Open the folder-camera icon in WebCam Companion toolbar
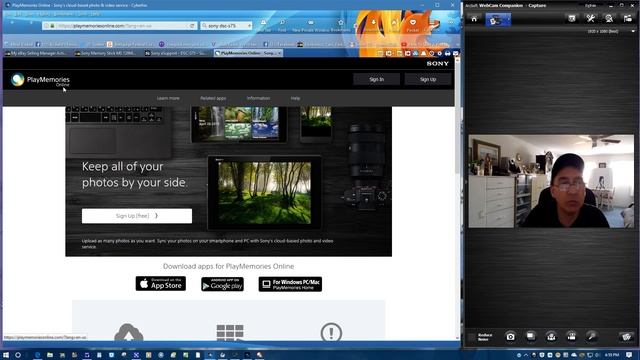 [x=627, y=18]
